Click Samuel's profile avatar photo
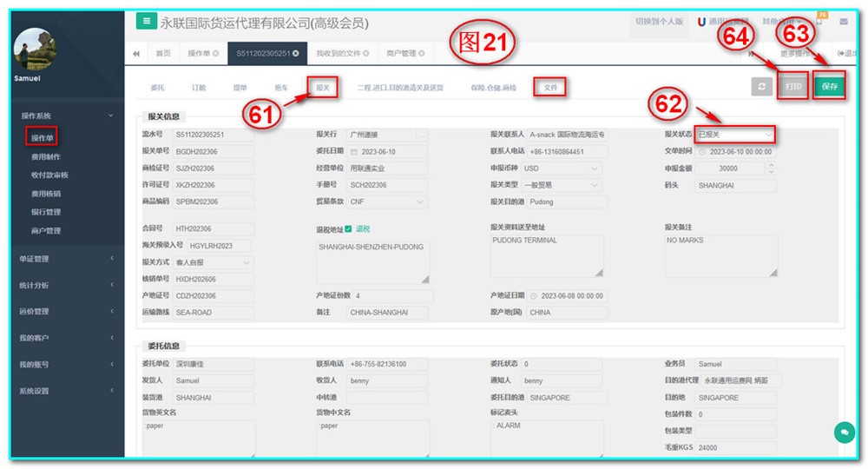 (x=36, y=49)
